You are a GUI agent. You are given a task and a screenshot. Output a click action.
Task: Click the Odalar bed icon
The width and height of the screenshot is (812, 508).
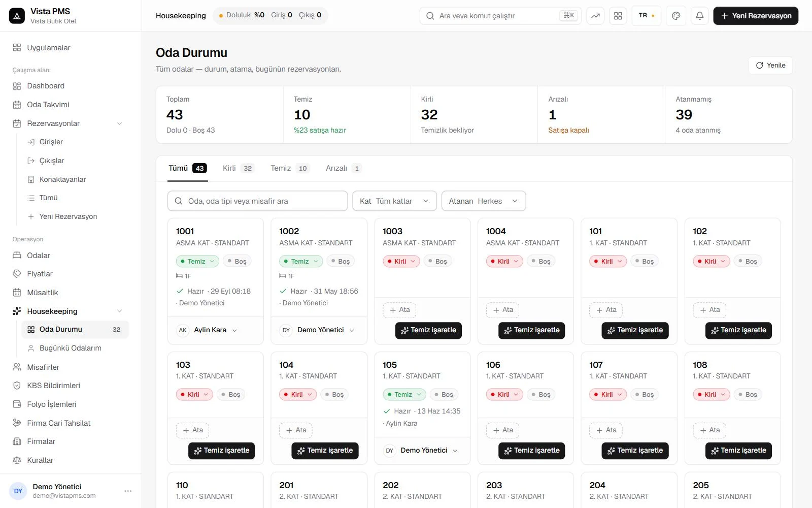pos(17,256)
